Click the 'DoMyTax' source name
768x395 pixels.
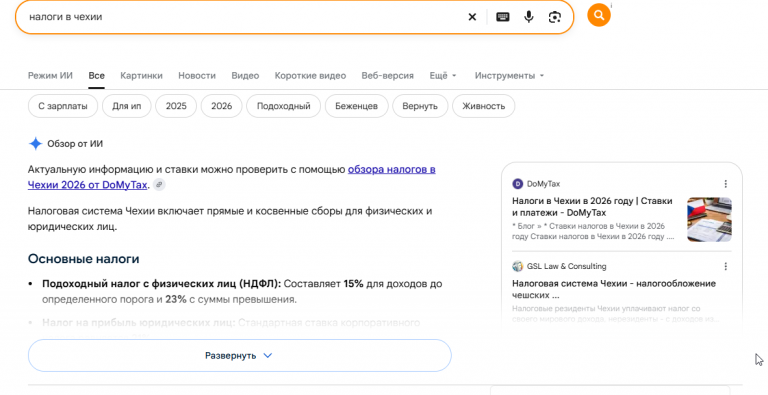pos(543,184)
